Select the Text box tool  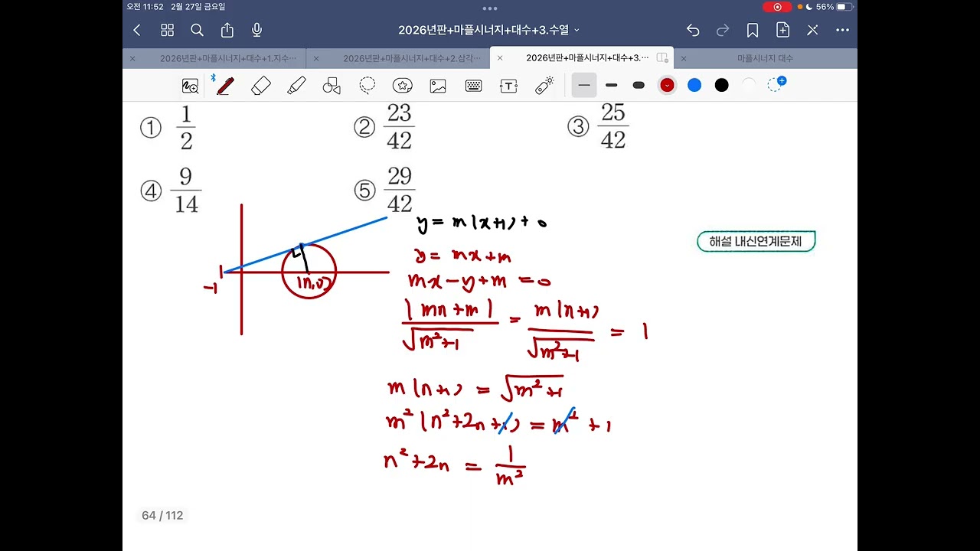(x=508, y=86)
